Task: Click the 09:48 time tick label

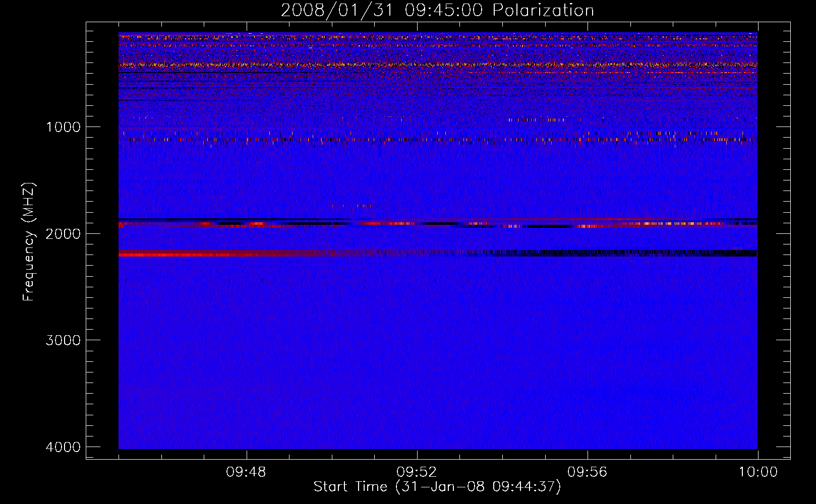Action: (246, 472)
